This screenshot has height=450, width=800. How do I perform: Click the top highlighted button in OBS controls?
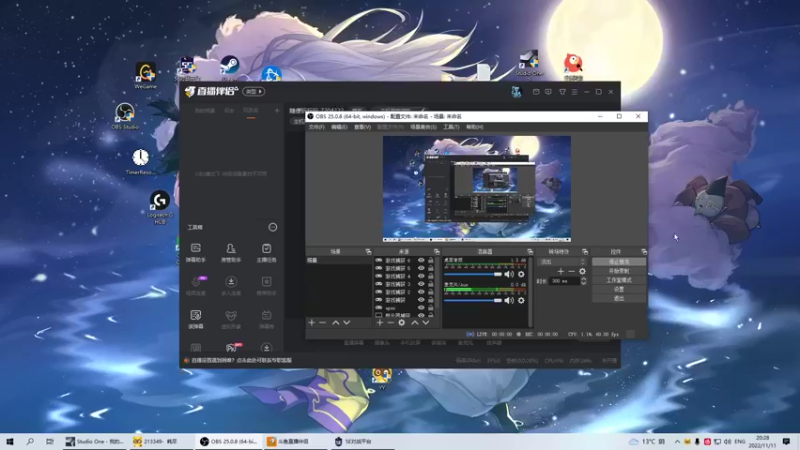619,262
